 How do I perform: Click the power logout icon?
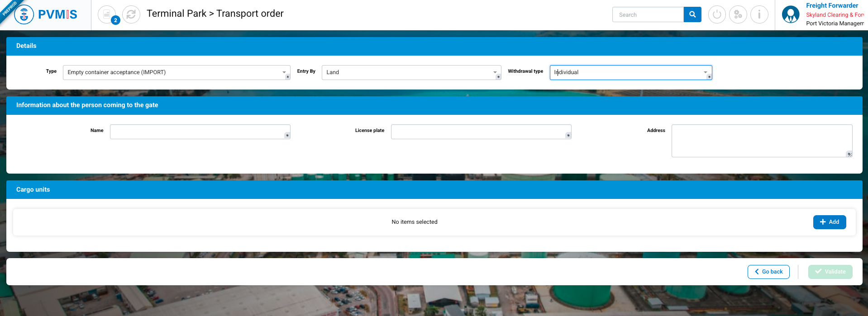point(717,14)
